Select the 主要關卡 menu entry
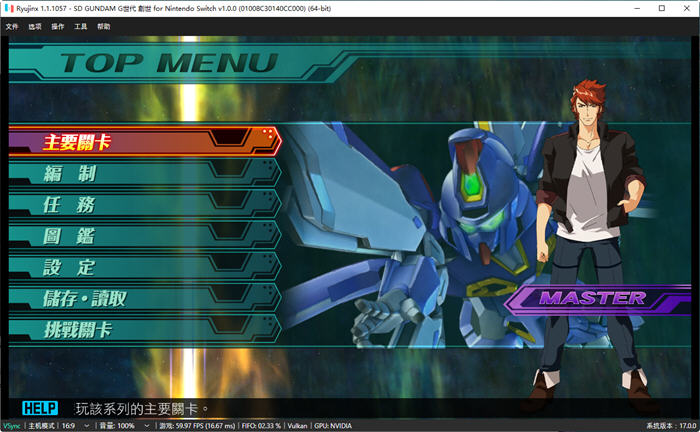Image resolution: width=700 pixels, height=432 pixels. pyautogui.click(x=145, y=141)
